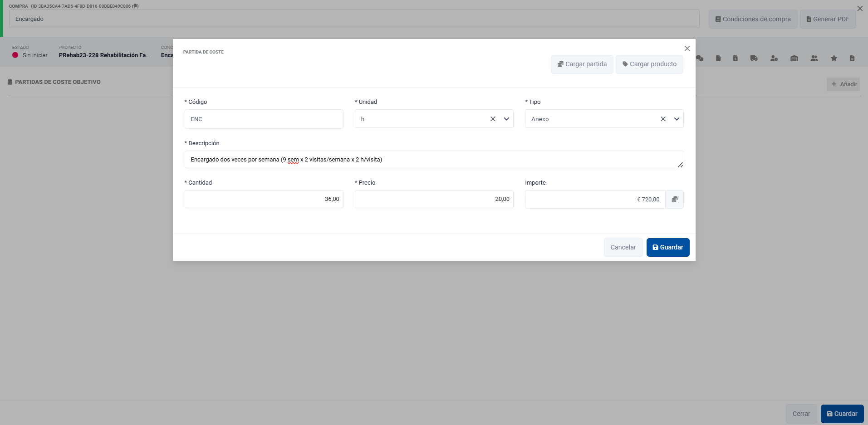This screenshot has height=425, width=868.
Task: Click the delivery truck icon in toolbar
Action: 754,58
